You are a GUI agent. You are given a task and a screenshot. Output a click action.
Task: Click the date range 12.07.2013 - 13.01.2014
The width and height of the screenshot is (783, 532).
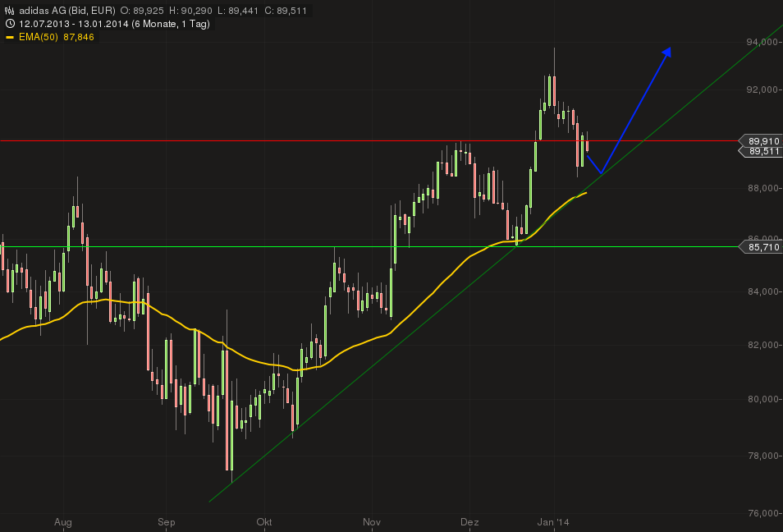tap(73, 24)
